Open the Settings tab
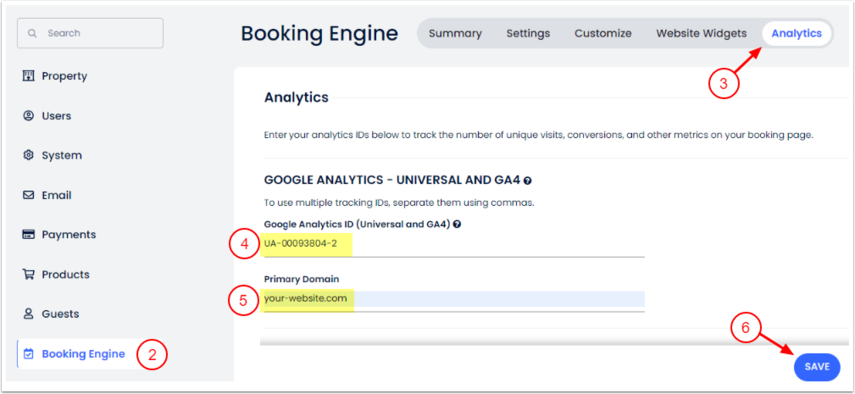The height and width of the screenshot is (394, 855). [x=528, y=33]
